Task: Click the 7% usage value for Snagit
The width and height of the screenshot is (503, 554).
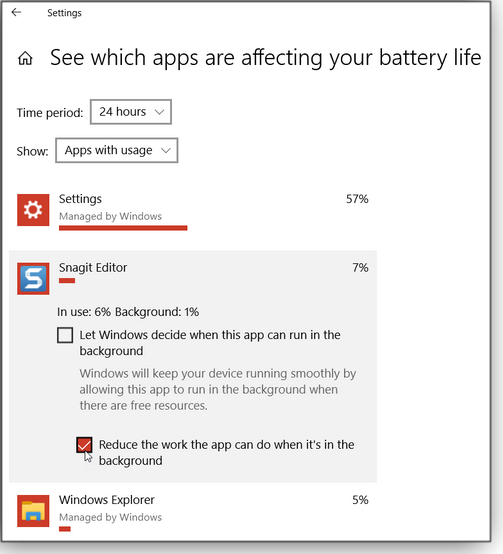Action: [360, 267]
